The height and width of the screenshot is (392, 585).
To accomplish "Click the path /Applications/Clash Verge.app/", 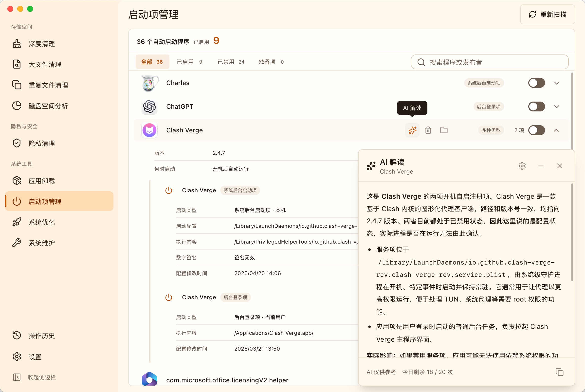I will pyautogui.click(x=274, y=333).
